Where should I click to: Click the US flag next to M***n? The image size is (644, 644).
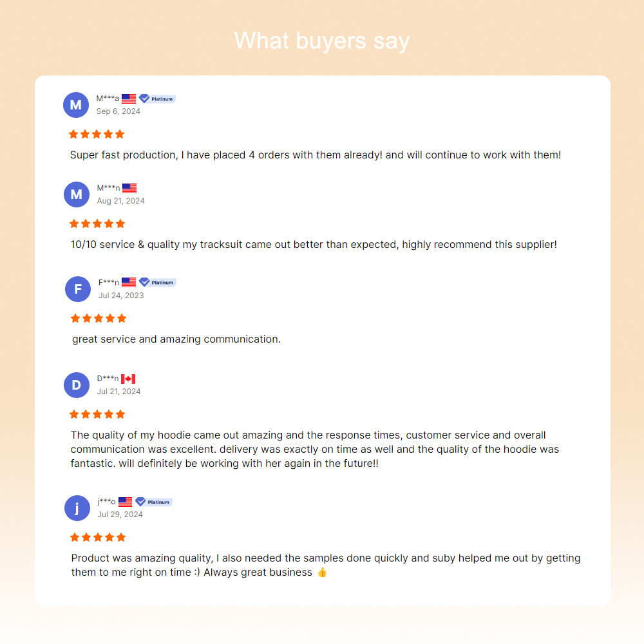[129, 188]
